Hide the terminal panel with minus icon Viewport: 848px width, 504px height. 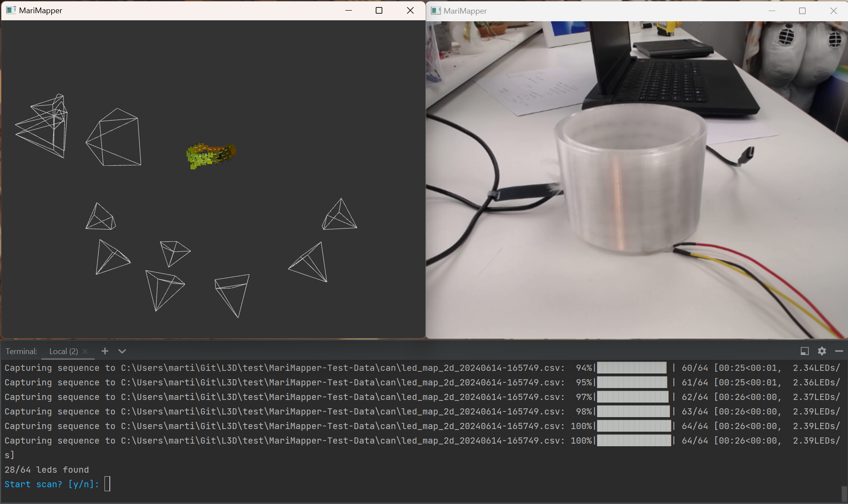[839, 351]
